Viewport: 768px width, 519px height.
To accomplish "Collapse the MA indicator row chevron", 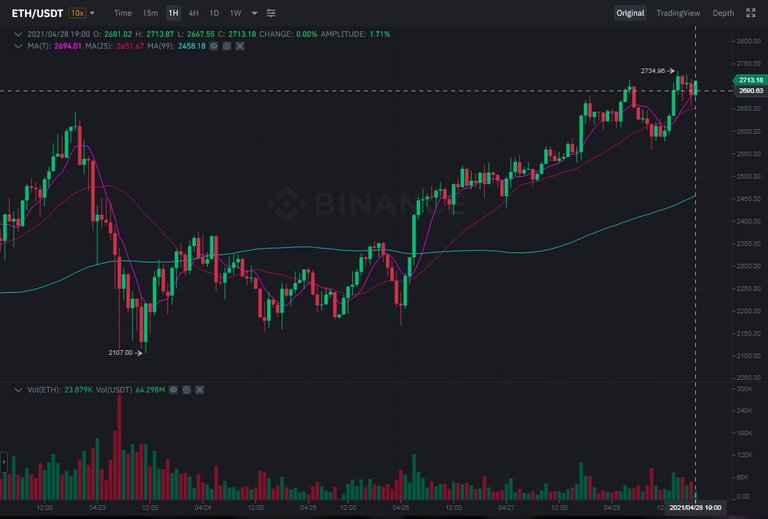I will (18, 46).
